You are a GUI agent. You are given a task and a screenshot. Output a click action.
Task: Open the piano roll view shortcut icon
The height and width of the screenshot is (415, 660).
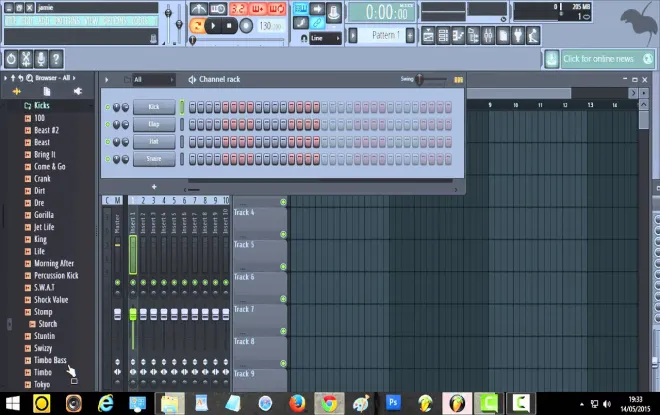[458, 36]
